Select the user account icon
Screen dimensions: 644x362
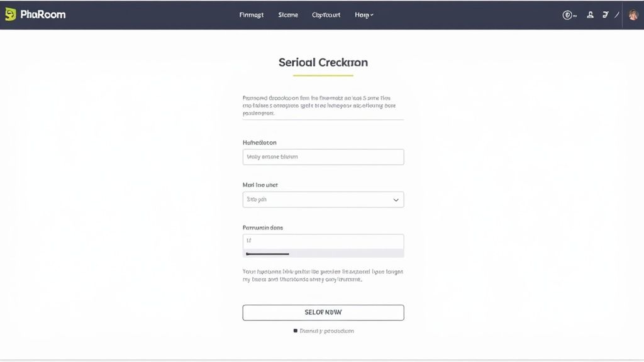[590, 15]
